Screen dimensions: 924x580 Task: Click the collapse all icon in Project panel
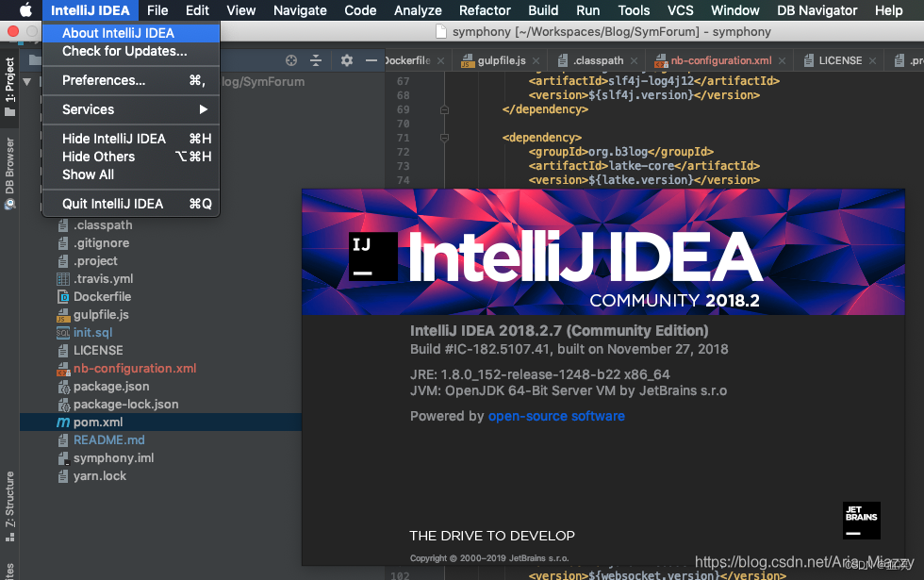[x=316, y=60]
